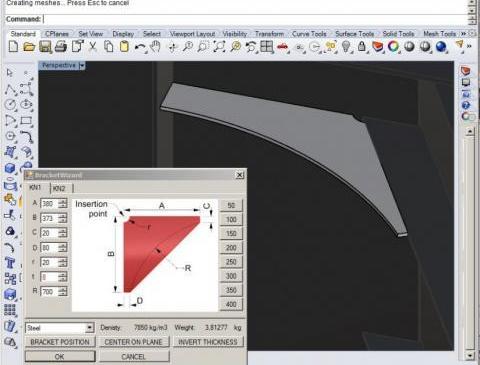The width and height of the screenshot is (480, 365).
Task: Click the CENTER ON PLANE button
Action: 133,342
